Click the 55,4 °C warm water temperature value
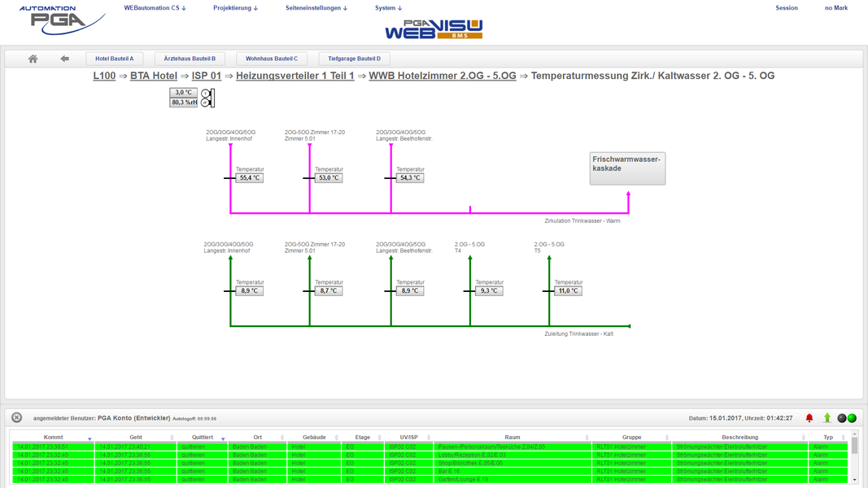Viewport: 868px width, 488px height. coord(249,177)
